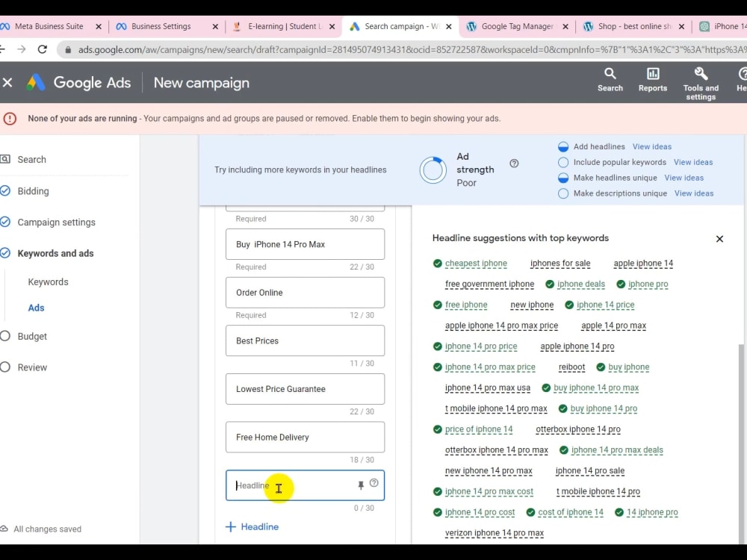Switch to Google Tag Manager tab

(517, 26)
